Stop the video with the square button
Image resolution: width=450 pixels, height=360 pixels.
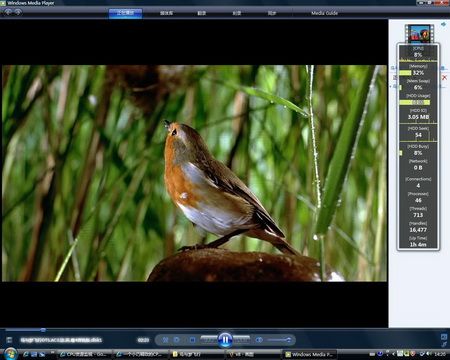click(x=192, y=340)
